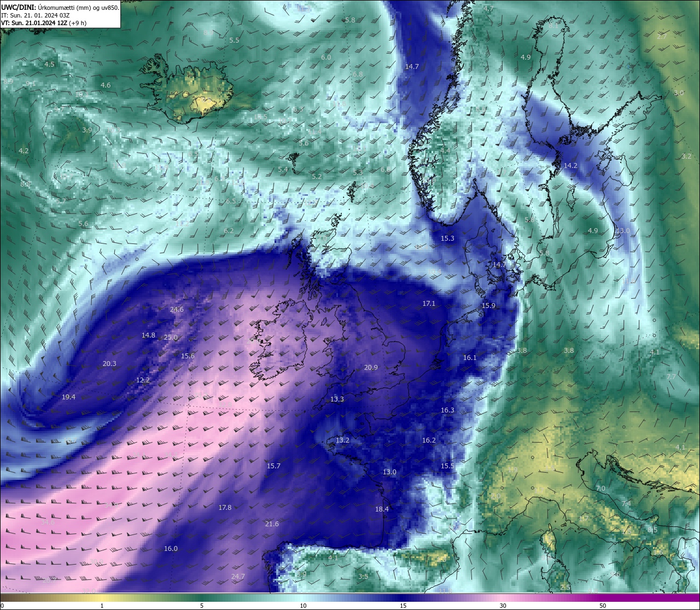The width and height of the screenshot is (700, 610).
Task: Click the map value 2.7 in the top right
Action: point(662,36)
